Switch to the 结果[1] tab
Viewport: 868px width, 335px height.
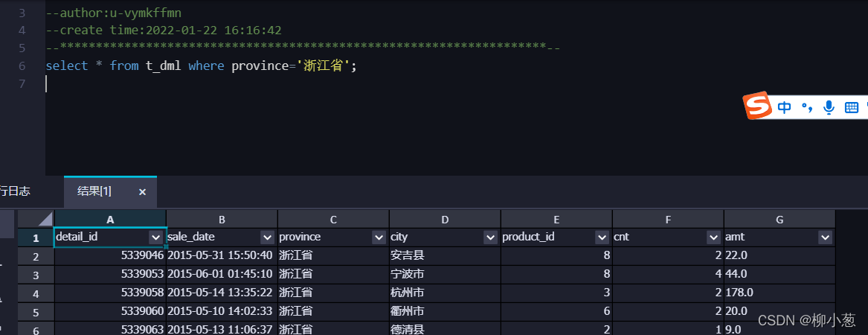[x=94, y=191]
